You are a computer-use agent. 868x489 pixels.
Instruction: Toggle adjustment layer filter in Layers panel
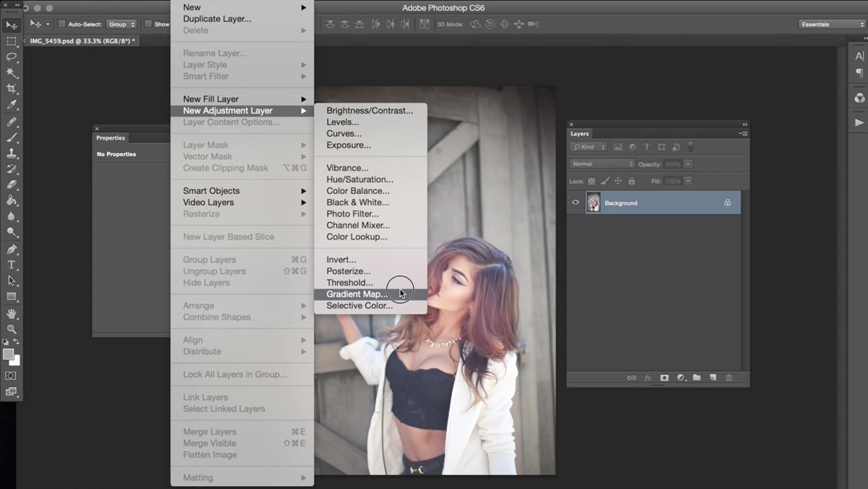(632, 147)
